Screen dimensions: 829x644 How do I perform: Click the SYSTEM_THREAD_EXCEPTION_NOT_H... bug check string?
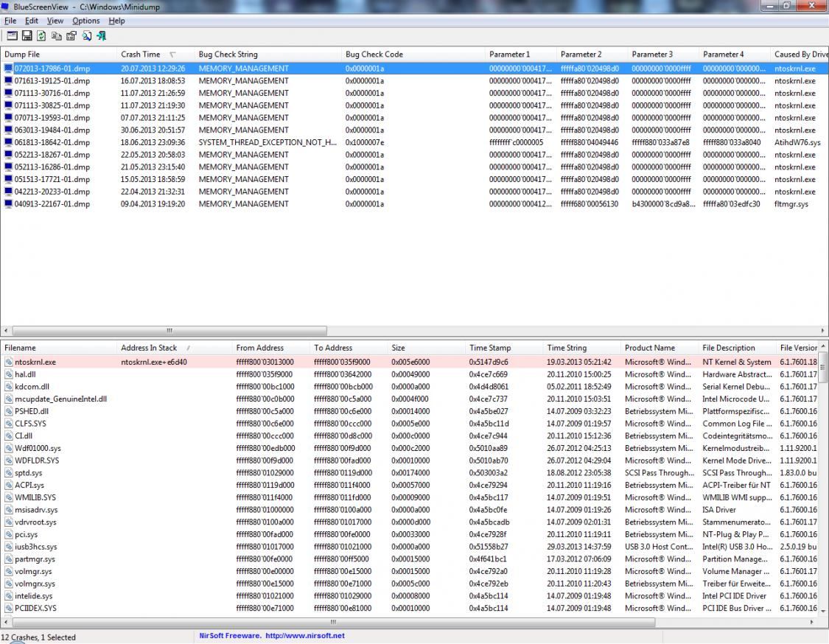[x=267, y=142]
